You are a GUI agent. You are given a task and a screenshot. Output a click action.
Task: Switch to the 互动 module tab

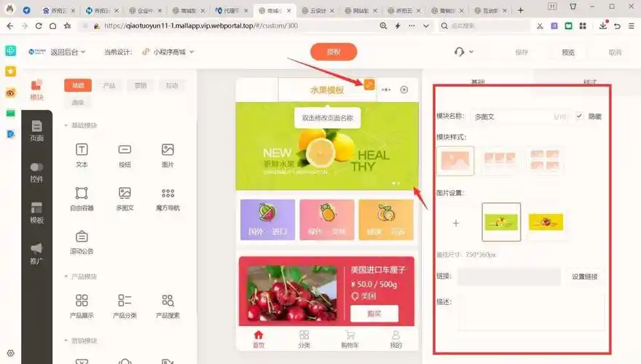[x=172, y=85]
